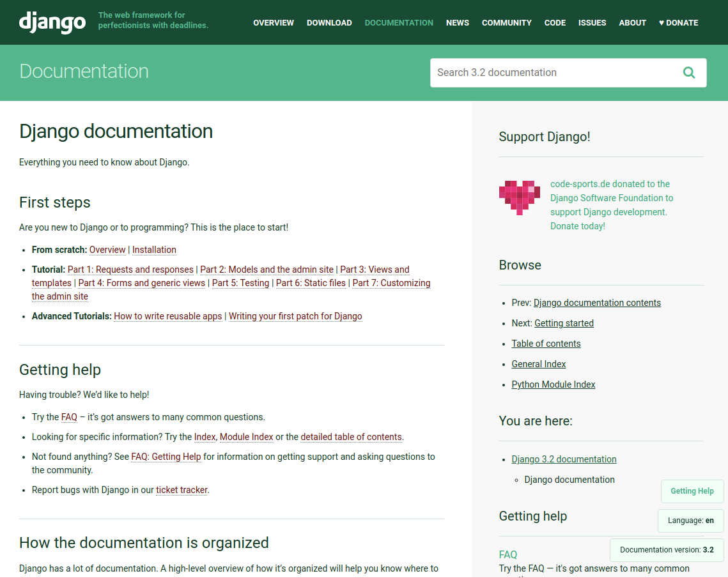This screenshot has height=578, width=728.
Task: Click the FAQ heading link in sidebar
Action: click(508, 554)
